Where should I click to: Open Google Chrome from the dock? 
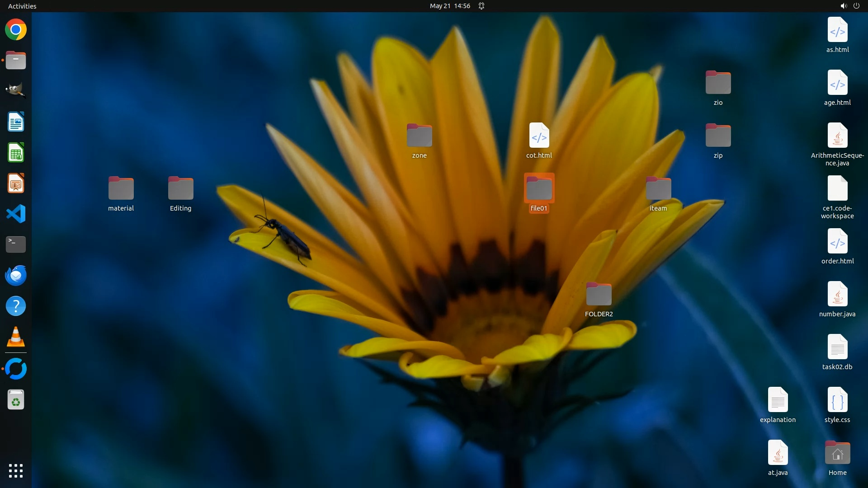[x=16, y=30]
